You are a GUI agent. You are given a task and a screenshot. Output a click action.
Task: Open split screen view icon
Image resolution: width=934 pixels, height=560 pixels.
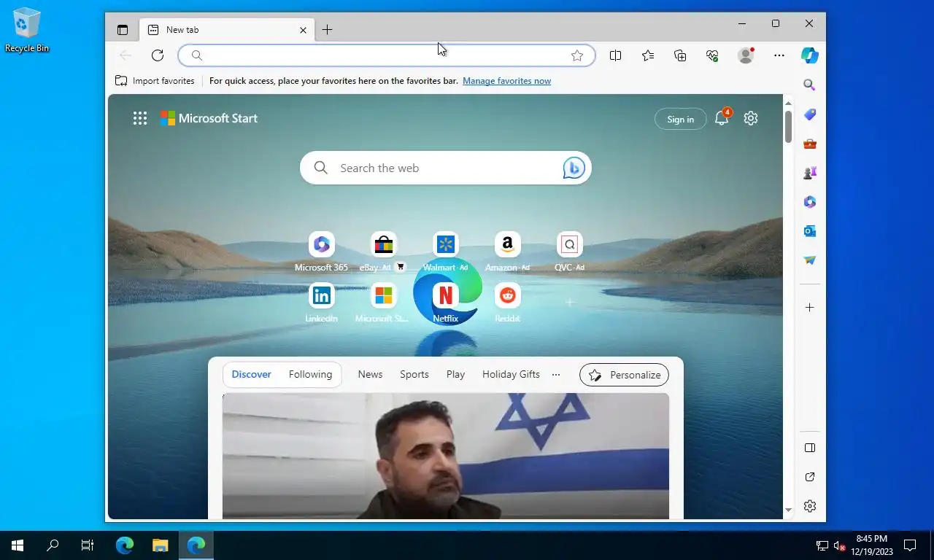(x=615, y=55)
